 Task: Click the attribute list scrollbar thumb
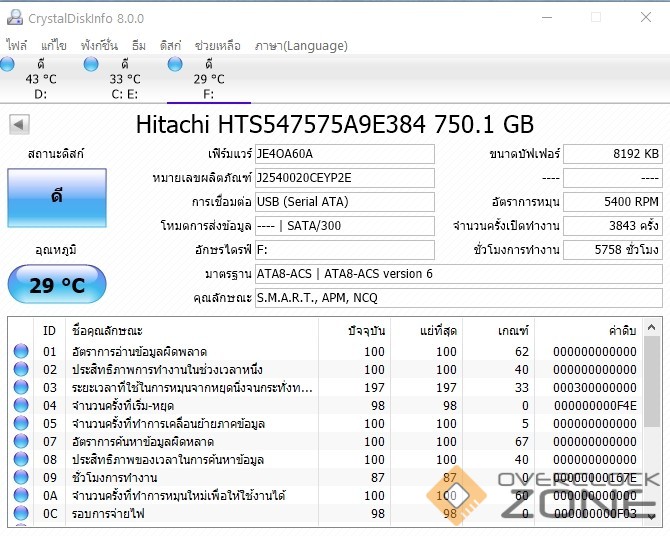pos(652,381)
